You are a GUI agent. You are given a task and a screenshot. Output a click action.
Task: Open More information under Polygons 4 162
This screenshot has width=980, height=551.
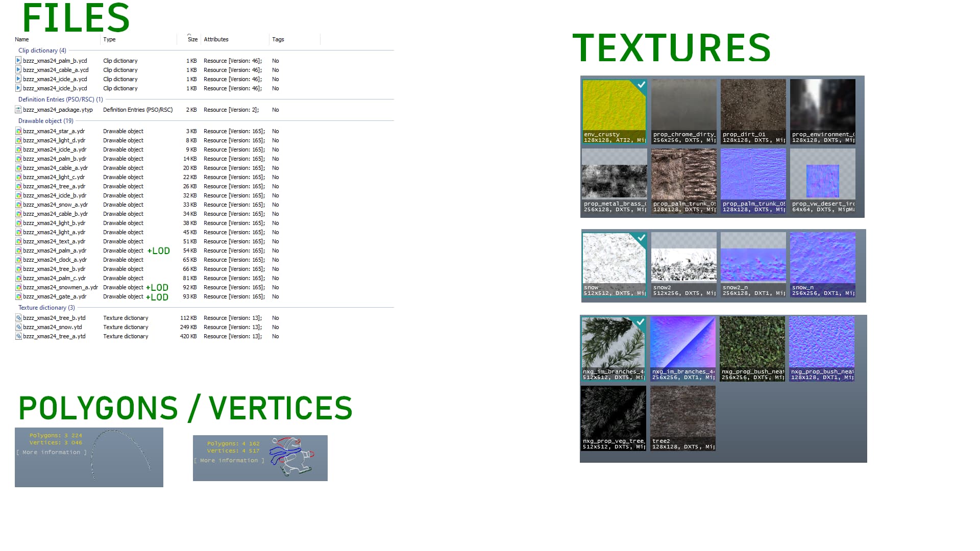click(x=229, y=461)
